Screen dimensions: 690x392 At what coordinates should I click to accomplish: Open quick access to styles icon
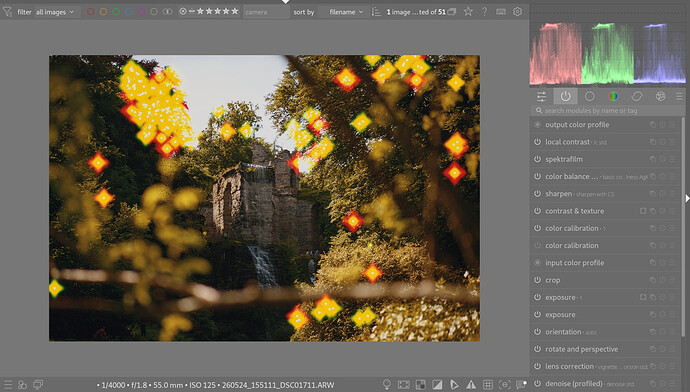click(22, 385)
